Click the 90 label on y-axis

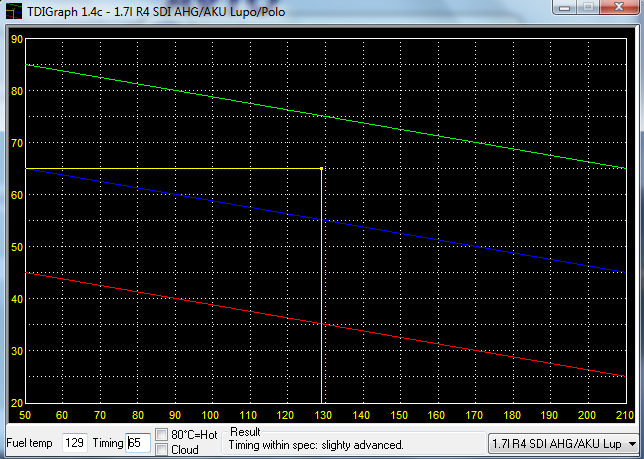pos(17,39)
